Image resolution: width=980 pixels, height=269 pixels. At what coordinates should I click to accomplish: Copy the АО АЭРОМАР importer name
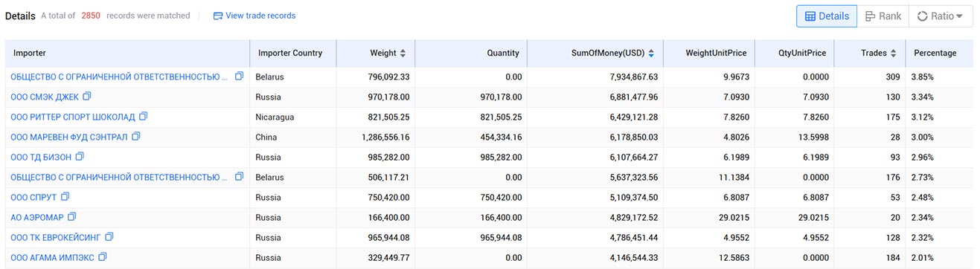click(x=71, y=217)
